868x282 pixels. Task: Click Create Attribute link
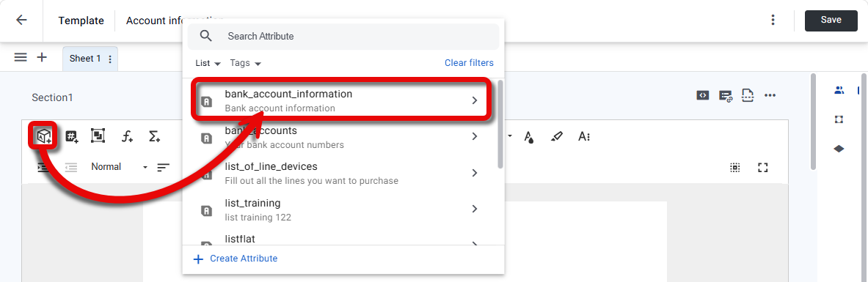(236, 259)
